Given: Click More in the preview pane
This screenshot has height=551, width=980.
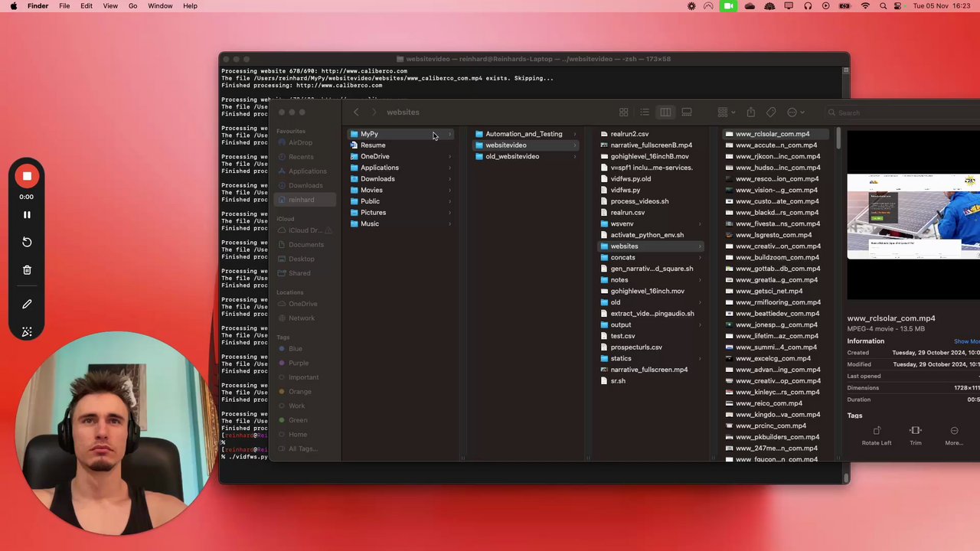Looking at the screenshot, I should 954,436.
